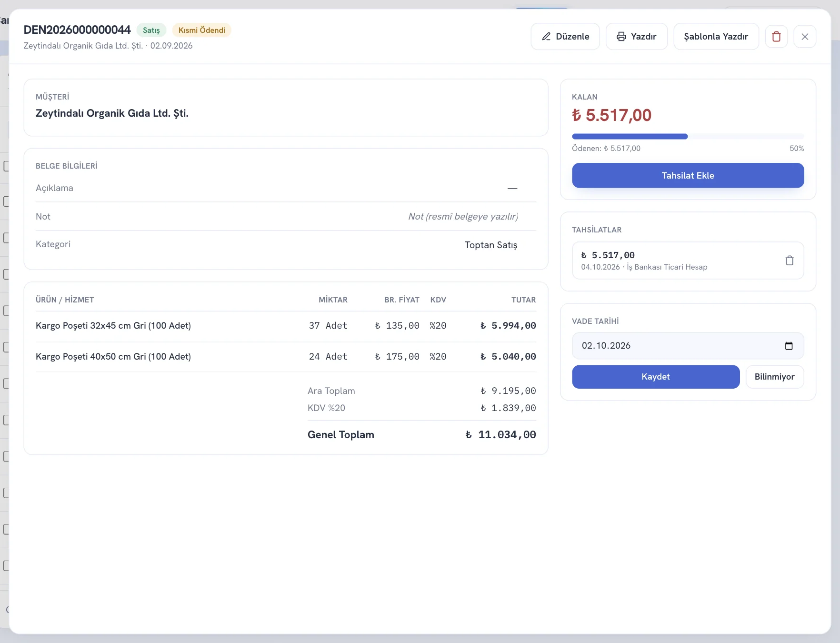Click the payment progress bar
The width and height of the screenshot is (840, 643).
coord(688,137)
